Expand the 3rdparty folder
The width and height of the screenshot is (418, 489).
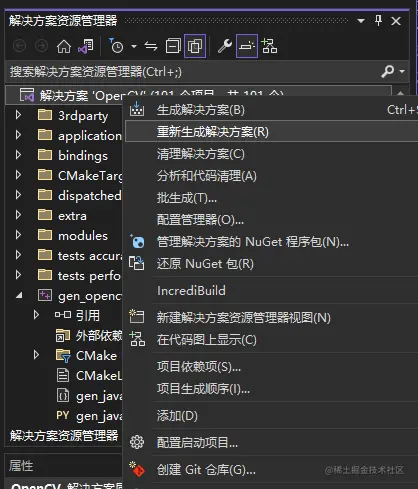[18, 115]
